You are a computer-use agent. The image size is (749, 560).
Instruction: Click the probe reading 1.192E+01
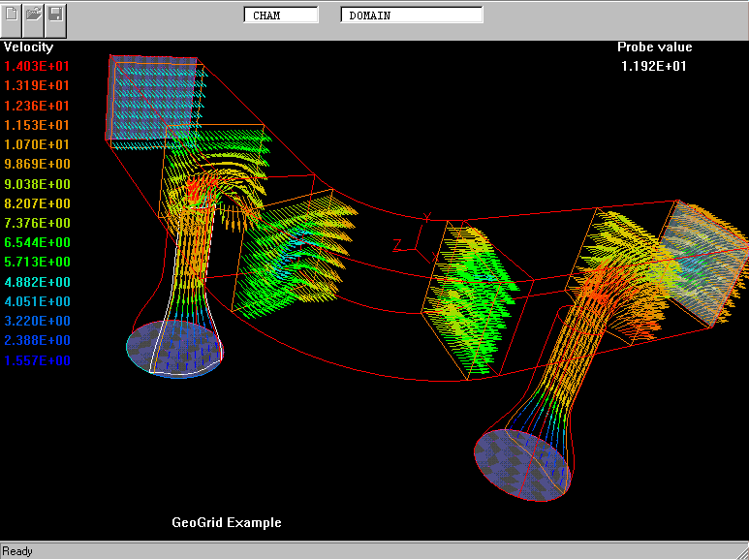[655, 66]
